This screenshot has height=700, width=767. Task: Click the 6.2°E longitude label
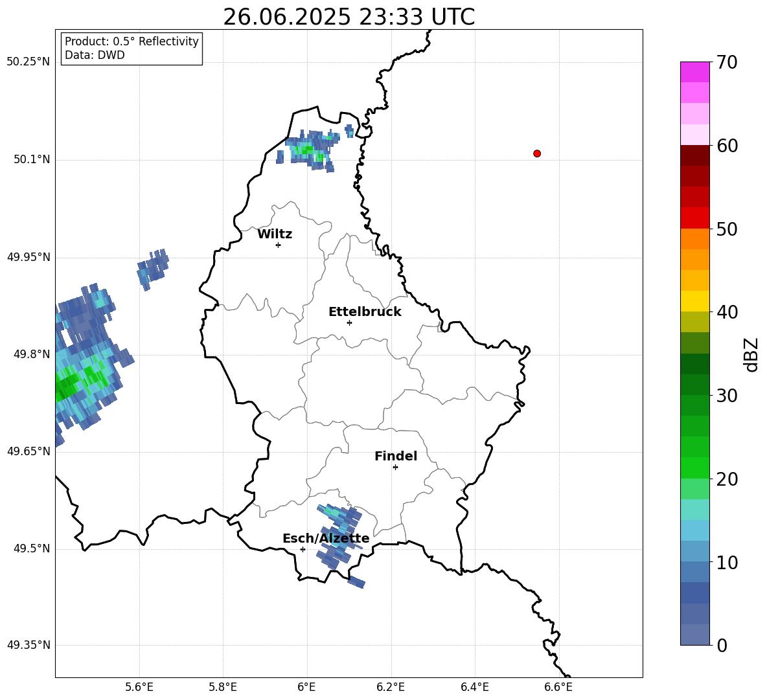tap(391, 687)
